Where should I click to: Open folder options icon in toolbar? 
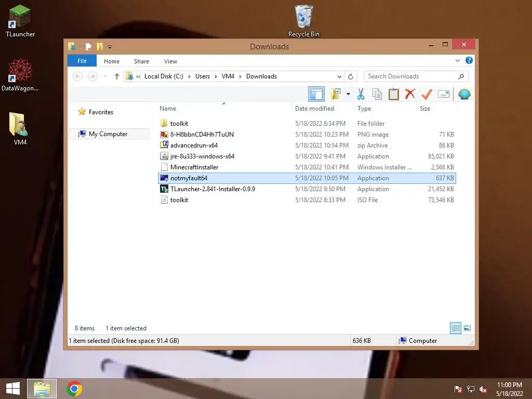click(x=336, y=94)
